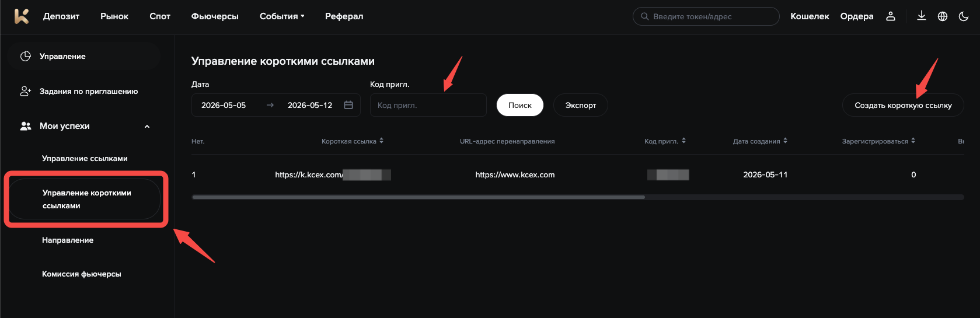Click the Управление pie-chart icon
Image resolution: width=980 pixels, height=318 pixels.
point(26,56)
